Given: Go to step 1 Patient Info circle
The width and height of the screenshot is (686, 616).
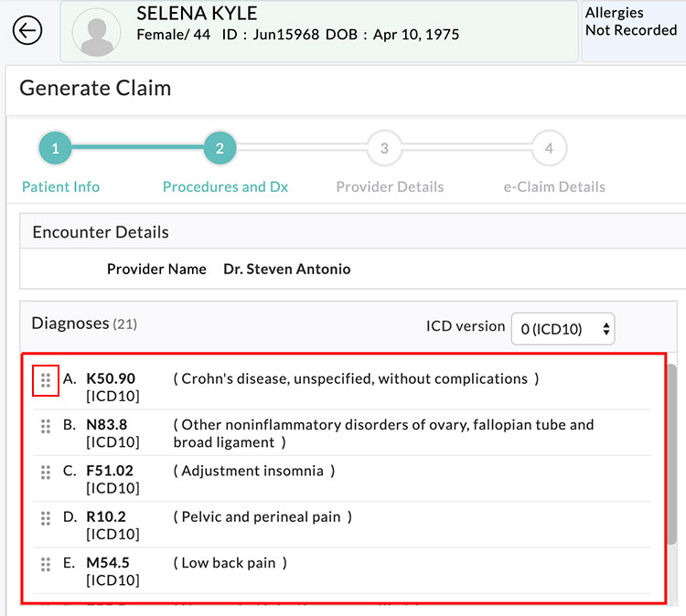Looking at the screenshot, I should 55,148.
